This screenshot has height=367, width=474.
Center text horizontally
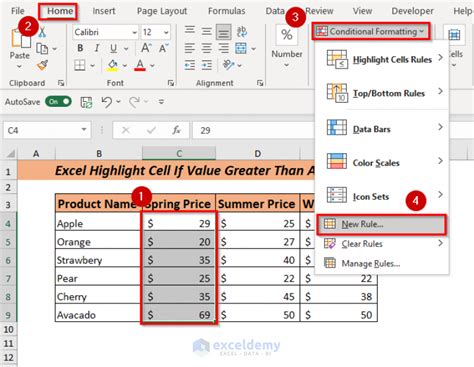coord(207,48)
